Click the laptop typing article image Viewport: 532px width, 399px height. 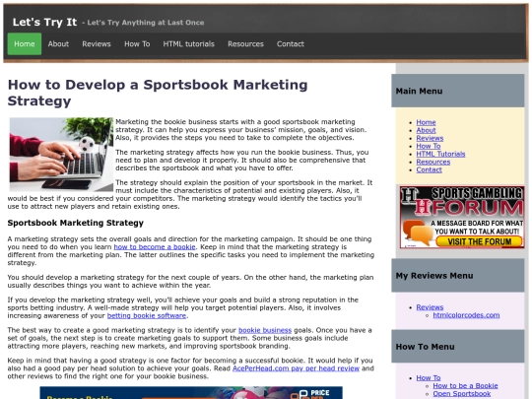coord(61,155)
